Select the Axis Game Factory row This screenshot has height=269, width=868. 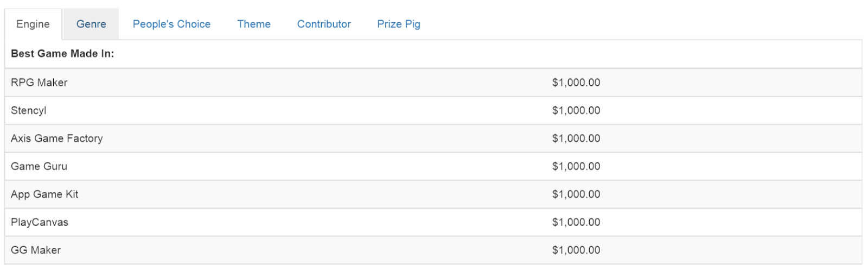(x=57, y=139)
